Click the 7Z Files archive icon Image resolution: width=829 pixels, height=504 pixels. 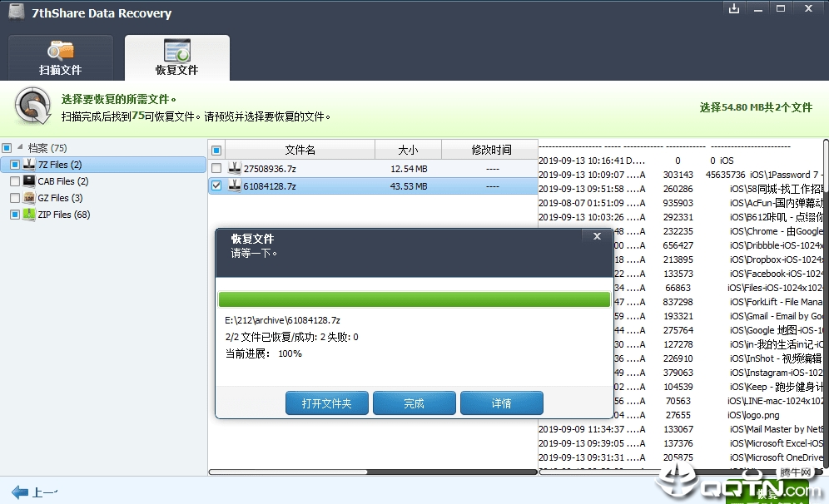pos(29,165)
